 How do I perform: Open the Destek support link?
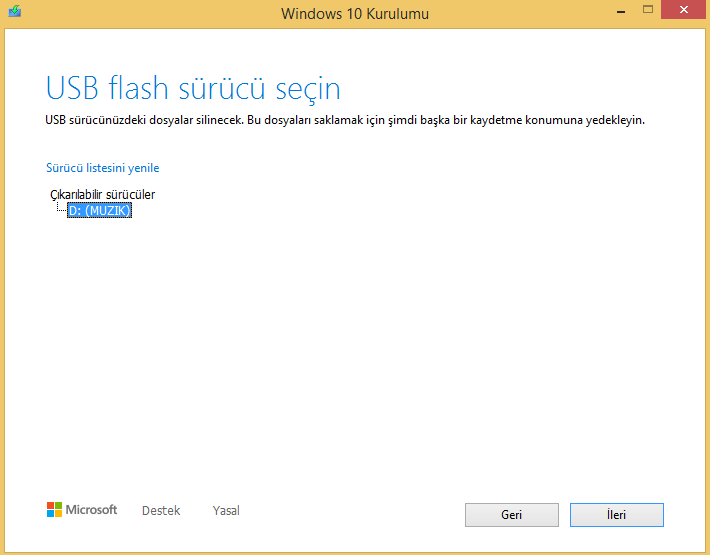click(x=161, y=511)
